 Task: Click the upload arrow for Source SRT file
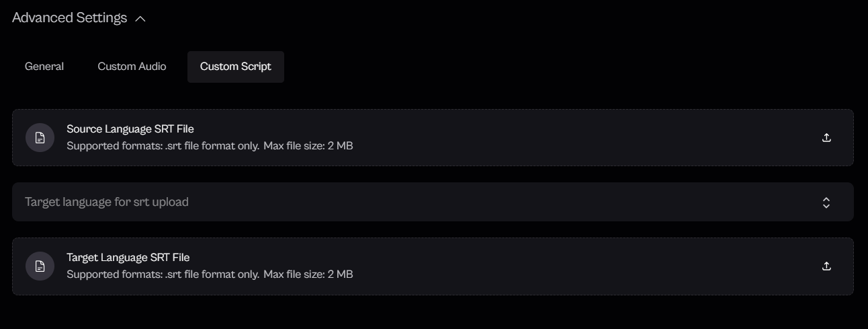click(x=826, y=138)
